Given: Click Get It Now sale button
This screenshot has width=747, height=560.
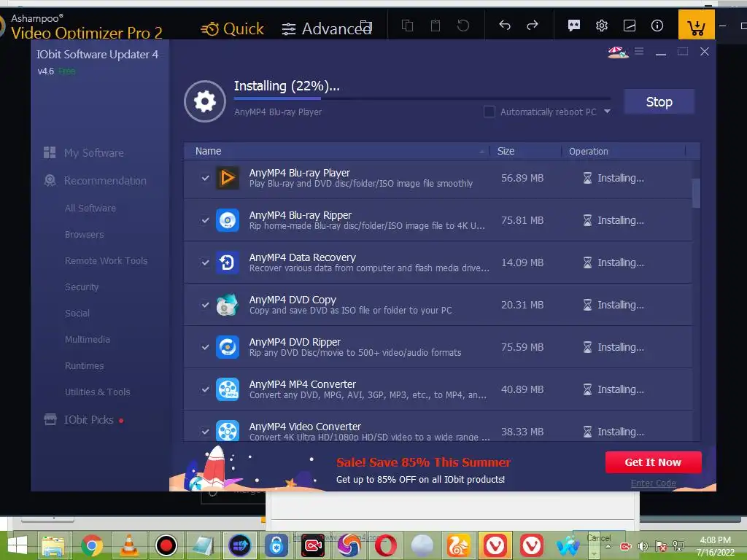Looking at the screenshot, I should click(653, 462).
